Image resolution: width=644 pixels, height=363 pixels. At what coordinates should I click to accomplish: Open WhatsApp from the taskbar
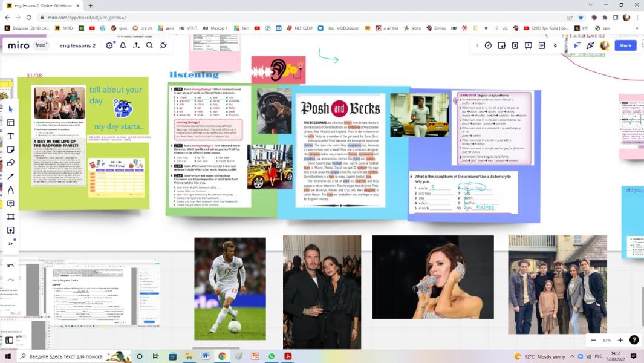(272, 356)
